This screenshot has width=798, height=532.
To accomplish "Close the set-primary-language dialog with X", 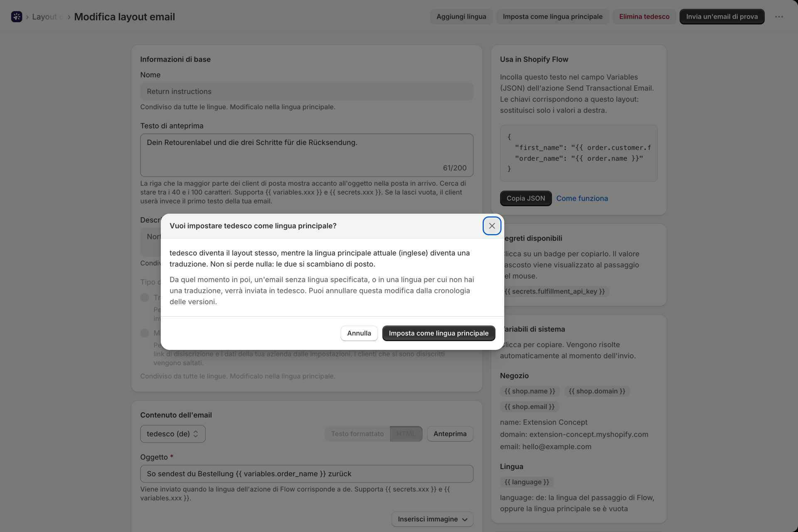I will (x=492, y=226).
